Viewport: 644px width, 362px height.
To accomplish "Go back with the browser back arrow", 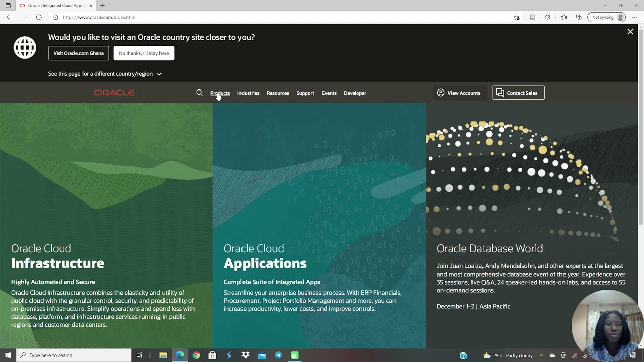I will pos(9,17).
